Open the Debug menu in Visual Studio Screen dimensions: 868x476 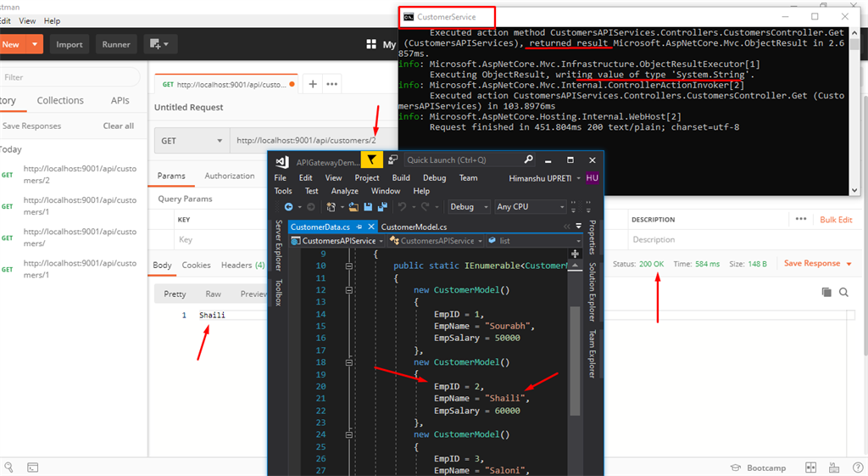(x=434, y=178)
